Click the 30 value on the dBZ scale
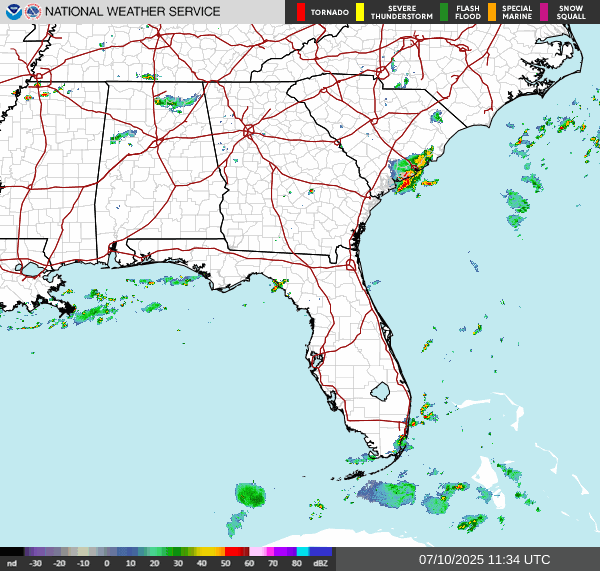600x571 pixels. tap(178, 563)
